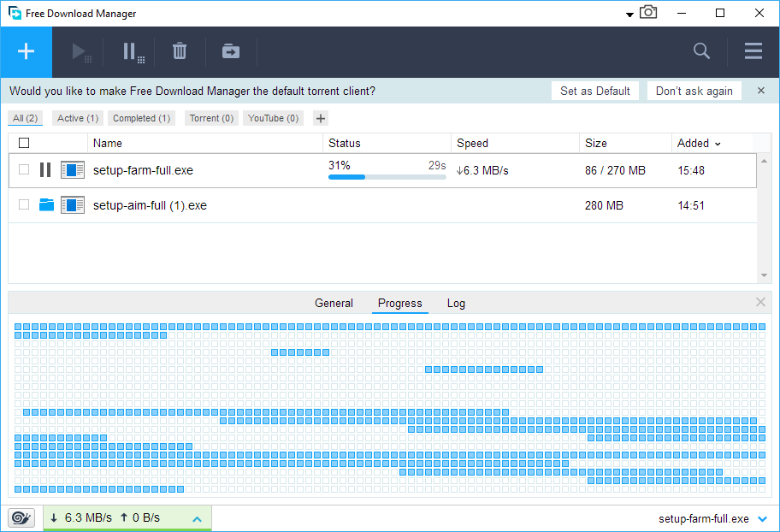Show the All (2) downloads tab

26,118
